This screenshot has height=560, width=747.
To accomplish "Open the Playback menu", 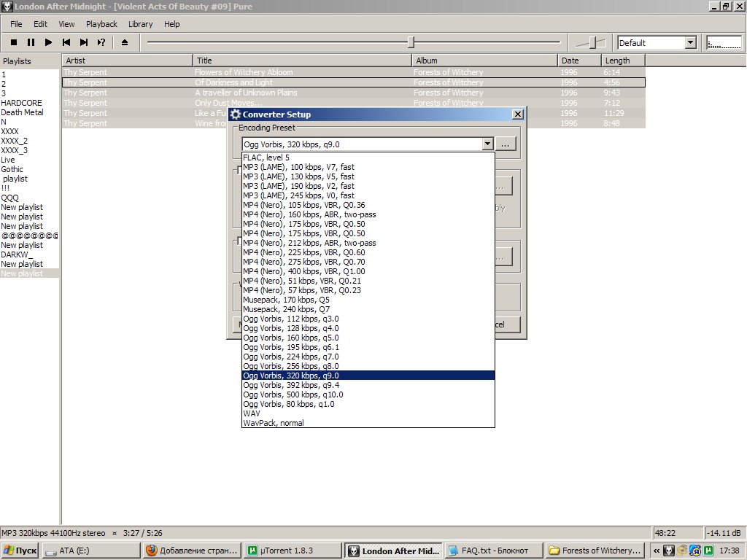I will pos(101,24).
